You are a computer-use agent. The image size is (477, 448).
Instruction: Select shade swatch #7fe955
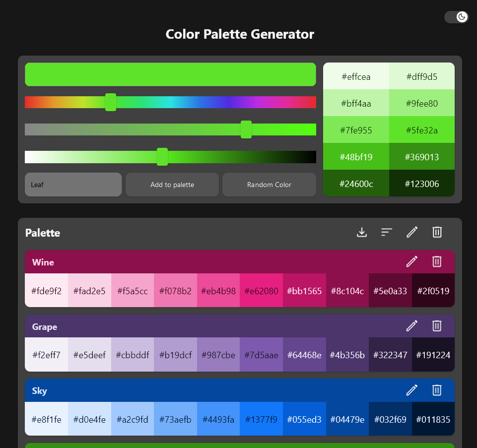356,129
